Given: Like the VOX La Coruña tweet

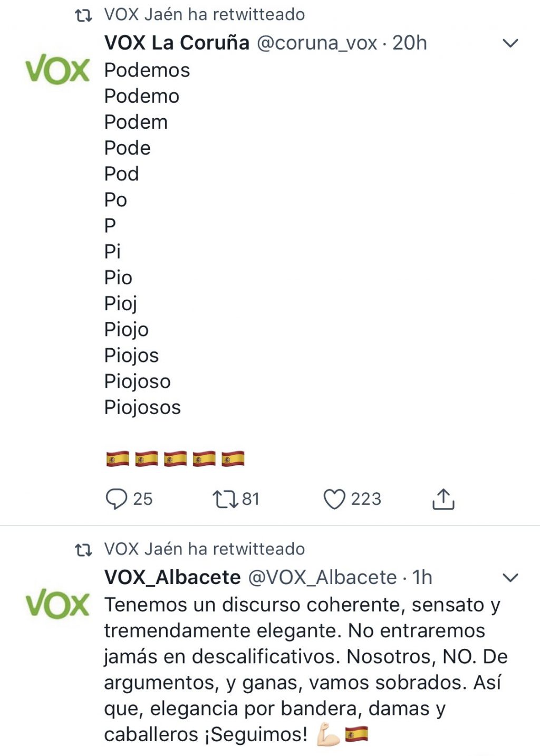Looking at the screenshot, I should 334,499.
